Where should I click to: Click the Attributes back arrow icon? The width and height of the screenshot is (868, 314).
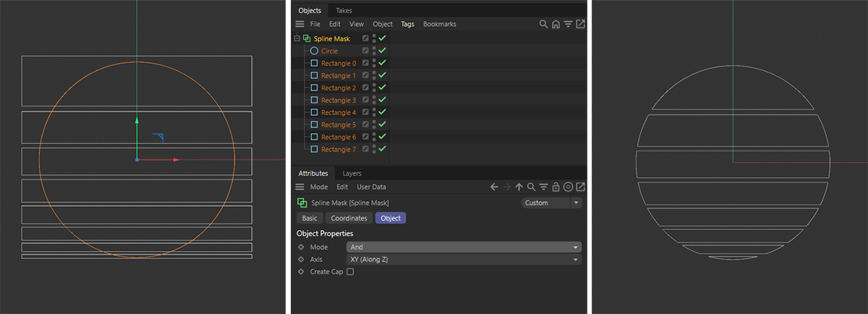(x=495, y=187)
